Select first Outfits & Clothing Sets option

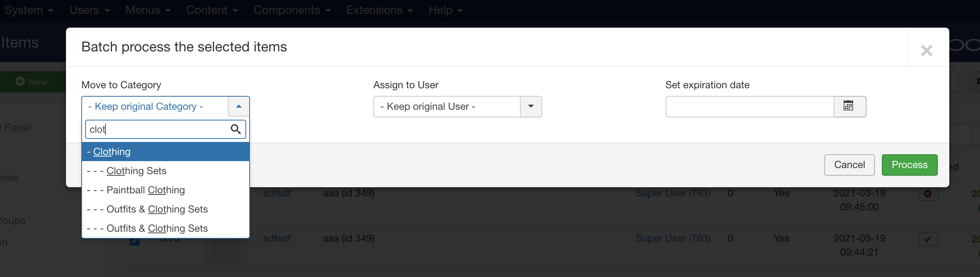[x=166, y=209]
